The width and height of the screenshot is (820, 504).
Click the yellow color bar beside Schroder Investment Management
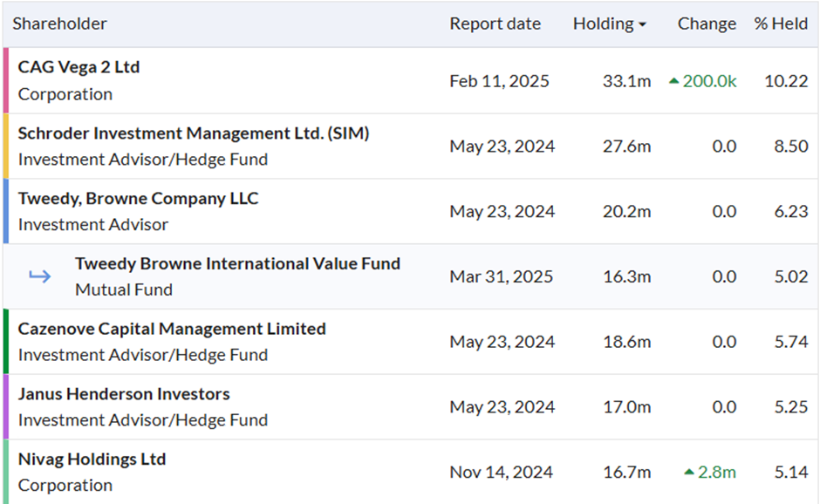click(x=6, y=146)
